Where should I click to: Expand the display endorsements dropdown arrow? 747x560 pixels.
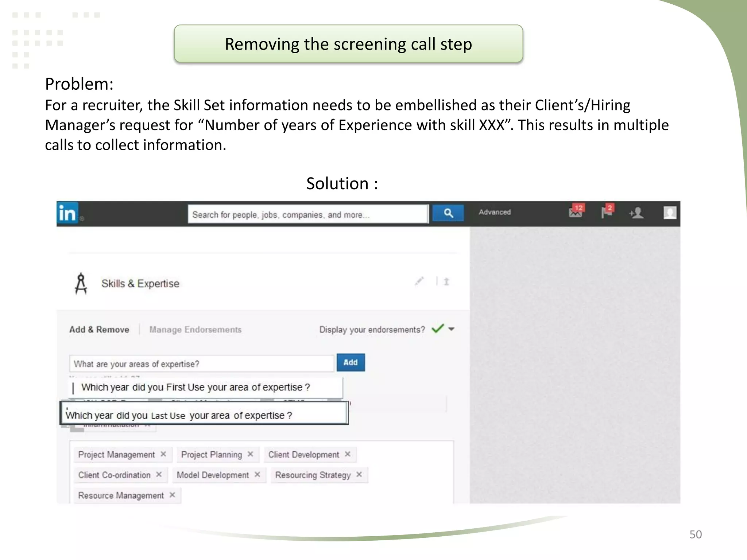click(452, 329)
